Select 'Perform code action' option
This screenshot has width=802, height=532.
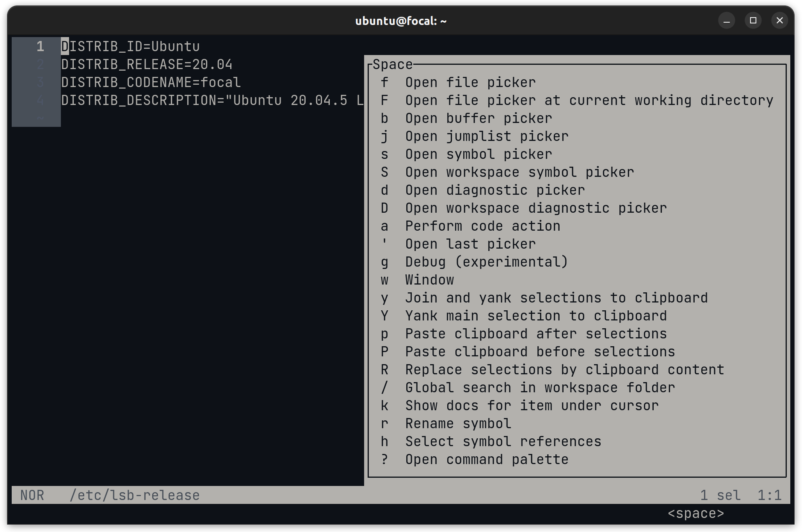tap(482, 226)
